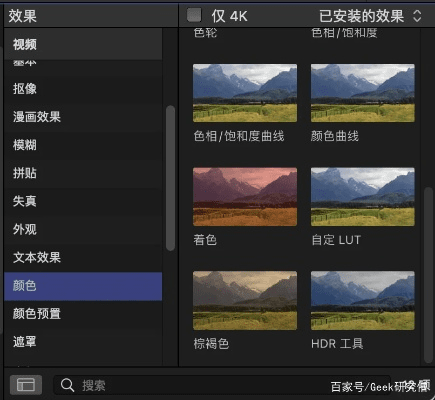Toggle the 仅 4K checkbox
Viewport: 435px width, 400px height.
(x=194, y=15)
